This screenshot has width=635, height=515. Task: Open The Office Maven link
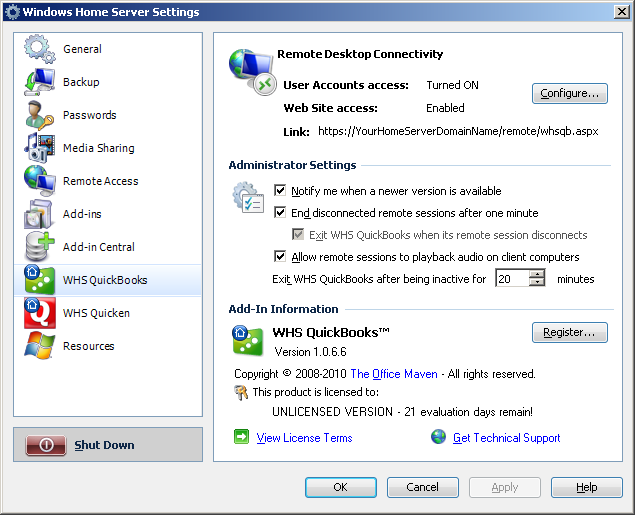[x=394, y=374]
